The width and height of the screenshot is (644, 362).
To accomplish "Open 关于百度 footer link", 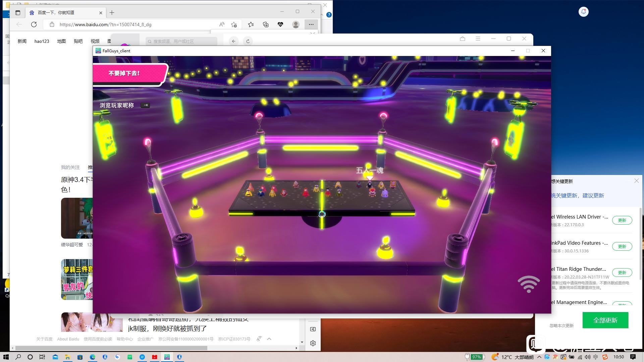I will tap(44, 339).
